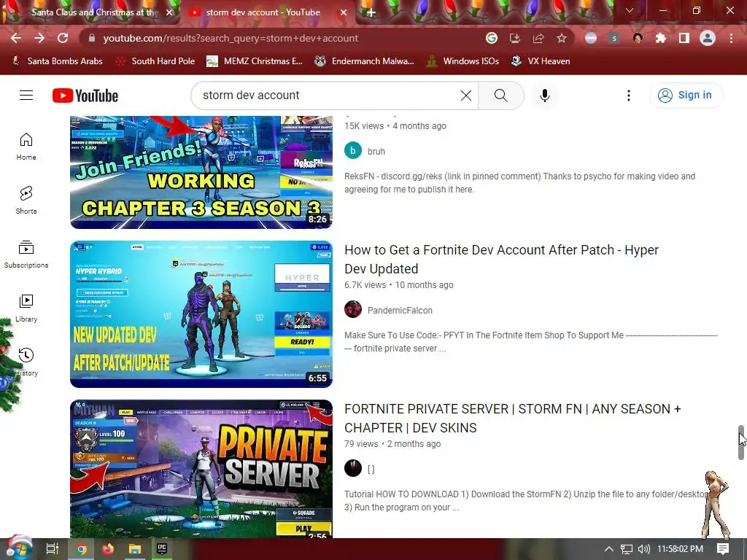This screenshot has height=560, width=747.
Task: Click the PandemicFalcon channel avatar
Action: click(353, 309)
